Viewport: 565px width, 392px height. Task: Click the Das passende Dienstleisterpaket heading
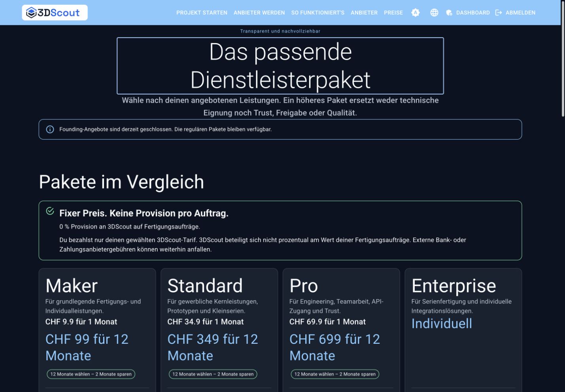(280, 66)
